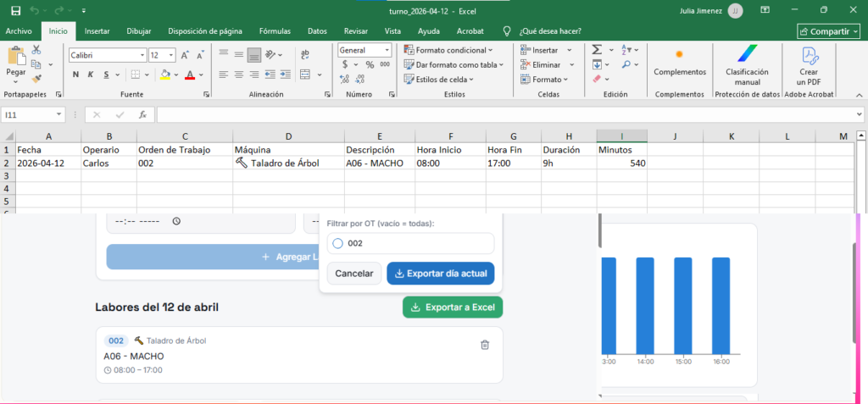Select the Format Painter brush

click(x=36, y=77)
